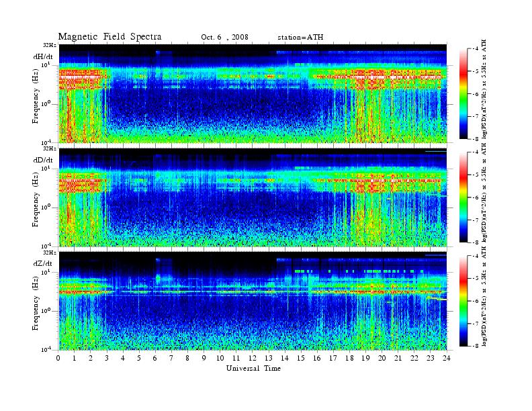Click the hour "18" tick on time axis

click(x=349, y=358)
